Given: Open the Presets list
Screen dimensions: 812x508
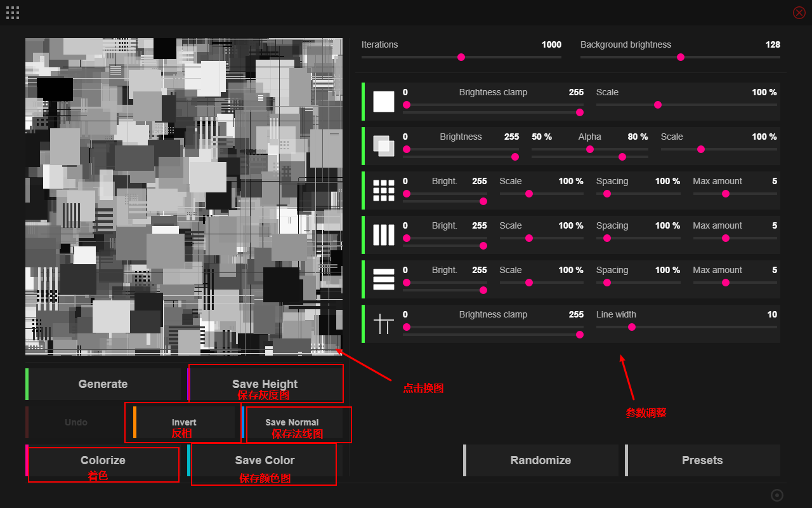Looking at the screenshot, I should [702, 460].
